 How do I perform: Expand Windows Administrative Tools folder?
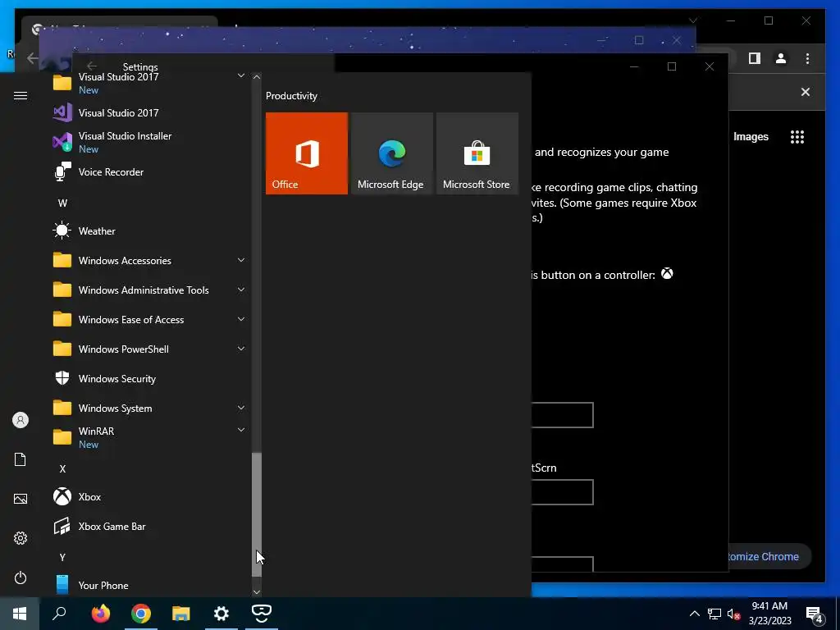pos(241,290)
